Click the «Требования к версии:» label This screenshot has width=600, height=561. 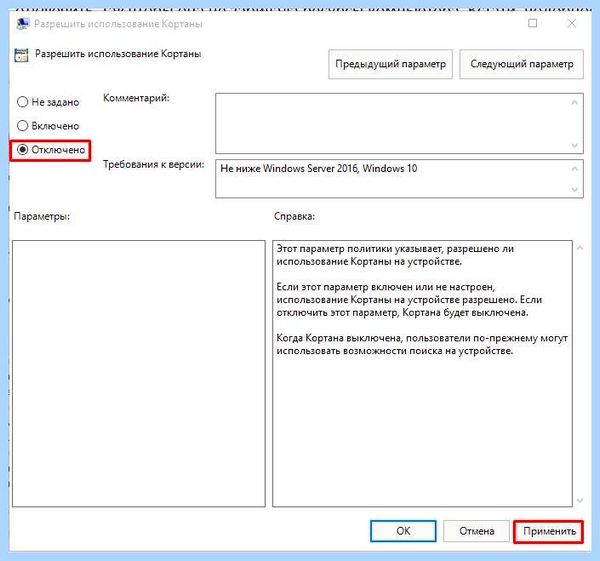coord(153,164)
